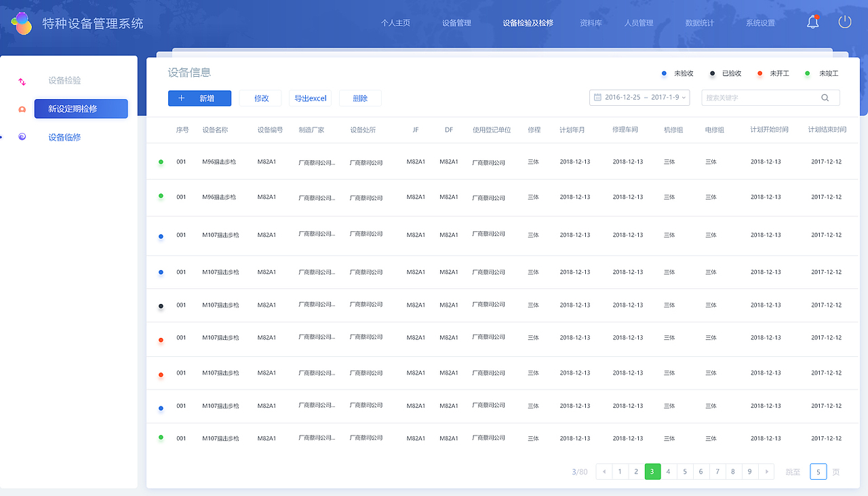Switch to the 资料库 menu
Image resolution: width=868 pixels, height=496 pixels.
(x=590, y=22)
